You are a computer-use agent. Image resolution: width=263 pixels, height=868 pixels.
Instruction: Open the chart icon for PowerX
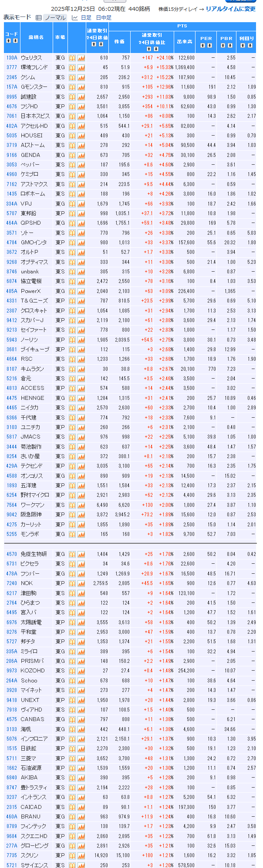click(81, 291)
